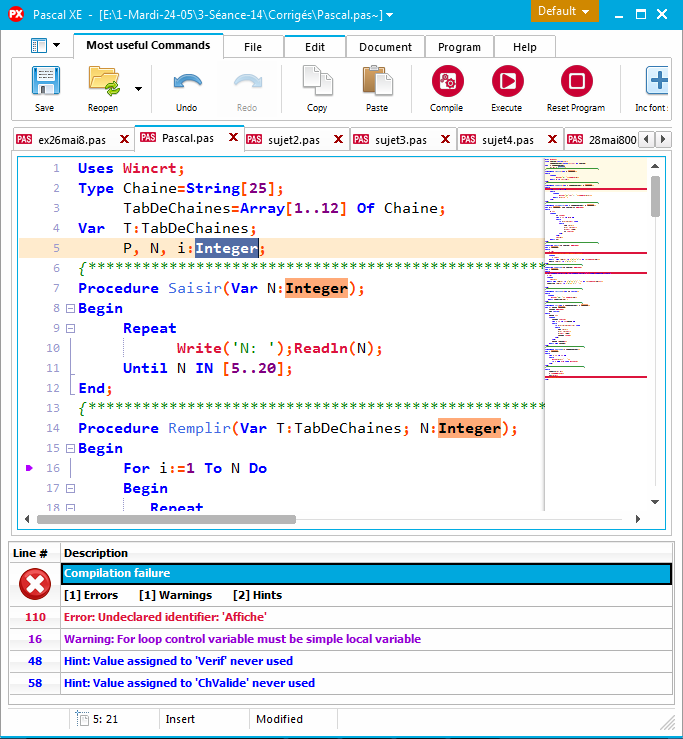Click the Copy icon in toolbar
Viewport: 683px width, 739px height.
coord(317,82)
